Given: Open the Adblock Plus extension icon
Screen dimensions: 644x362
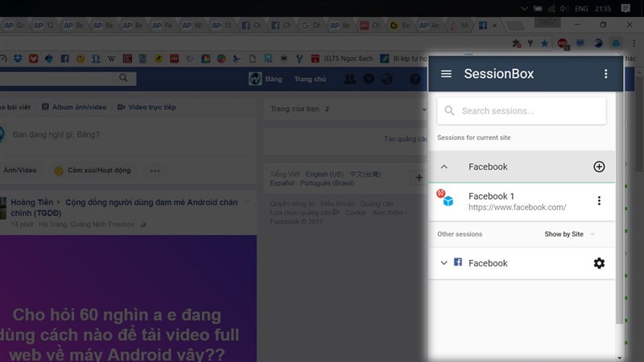Looking at the screenshot, I should coord(563,43).
